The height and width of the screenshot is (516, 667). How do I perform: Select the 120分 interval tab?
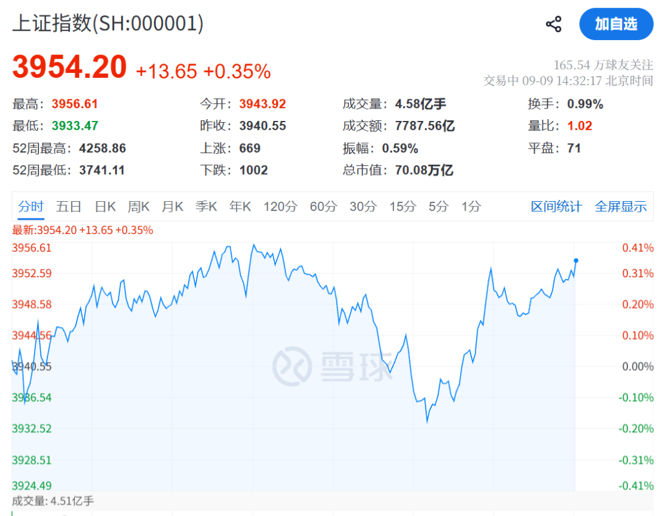coord(280,207)
